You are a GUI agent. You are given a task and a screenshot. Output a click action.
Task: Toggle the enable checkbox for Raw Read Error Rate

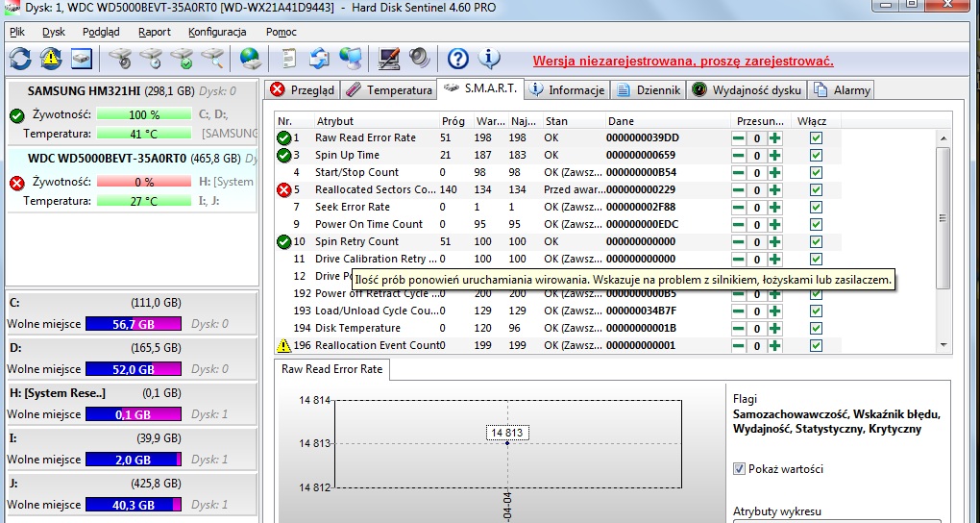click(x=816, y=138)
